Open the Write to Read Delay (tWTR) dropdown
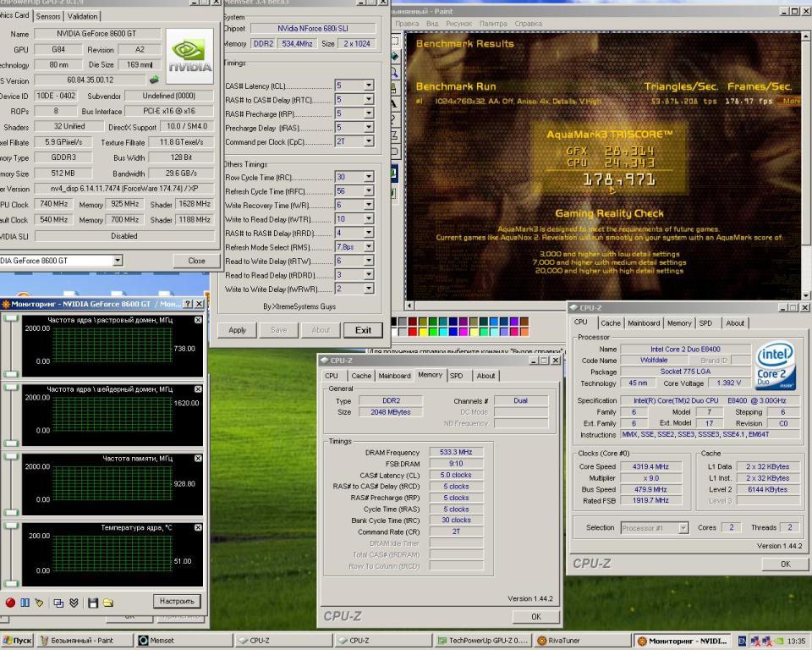 369,219
